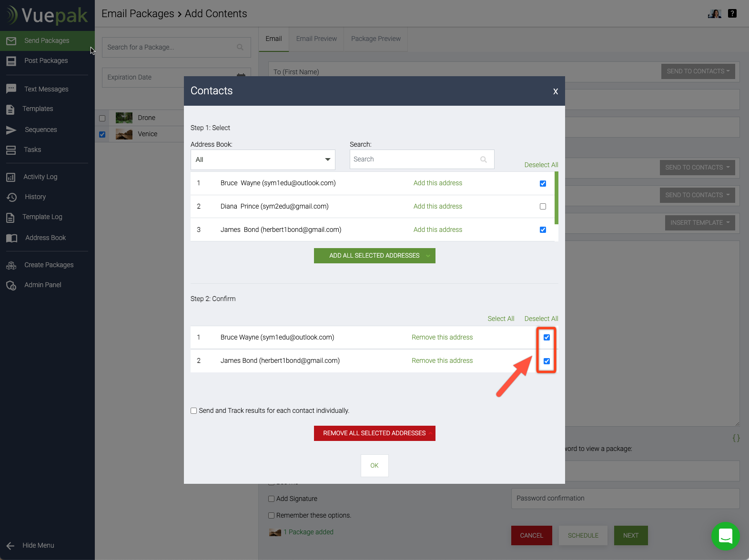Screen dimensions: 749x560
Task: Click the magnifier in Contacts search field
Action: tap(484, 160)
